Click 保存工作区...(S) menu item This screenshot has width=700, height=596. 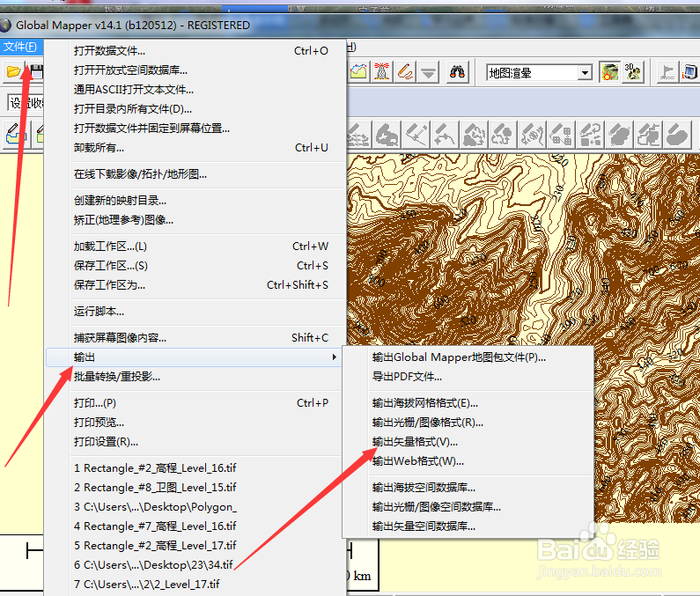[x=196, y=266]
